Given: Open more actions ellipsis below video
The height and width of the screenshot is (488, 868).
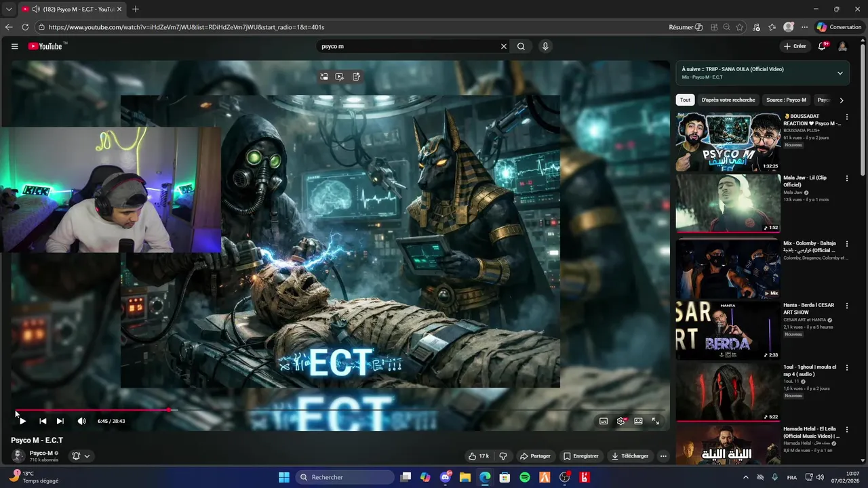Looking at the screenshot, I should [663, 456].
